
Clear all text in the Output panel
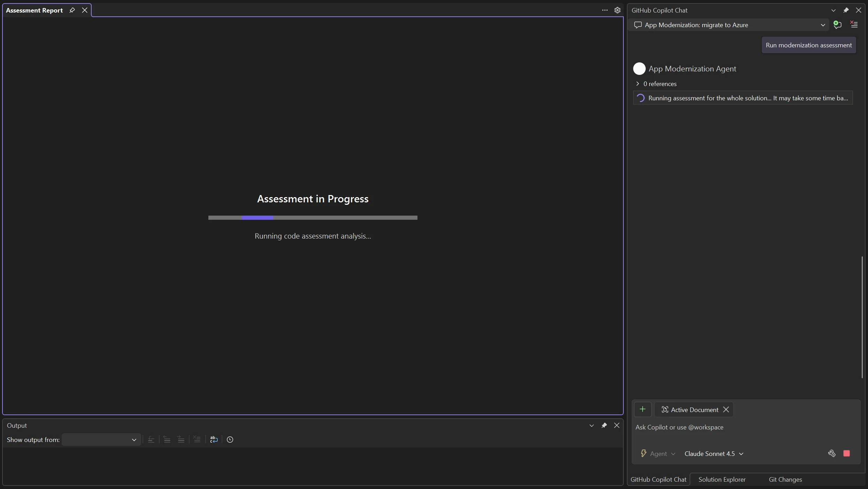(x=197, y=439)
